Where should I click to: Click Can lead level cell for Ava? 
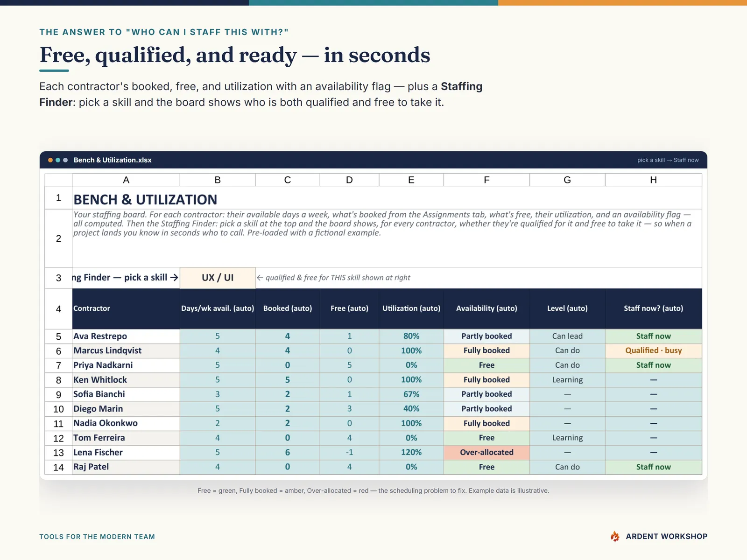[x=568, y=336]
